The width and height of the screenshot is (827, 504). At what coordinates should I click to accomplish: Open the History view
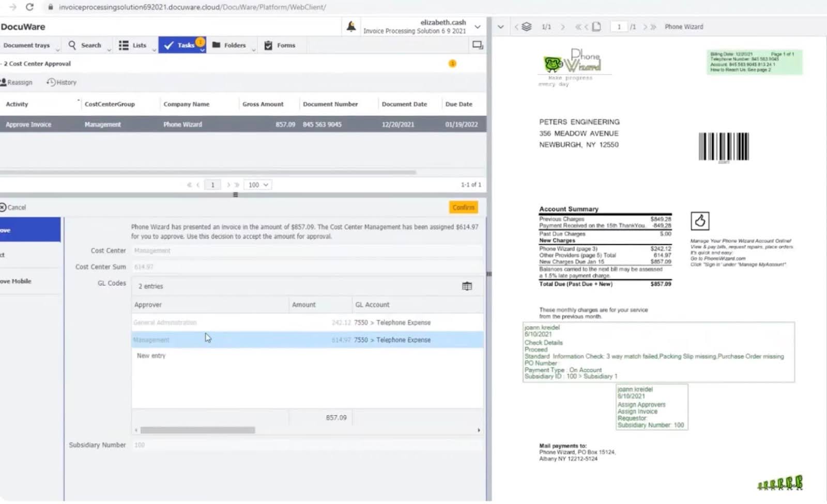[61, 82]
